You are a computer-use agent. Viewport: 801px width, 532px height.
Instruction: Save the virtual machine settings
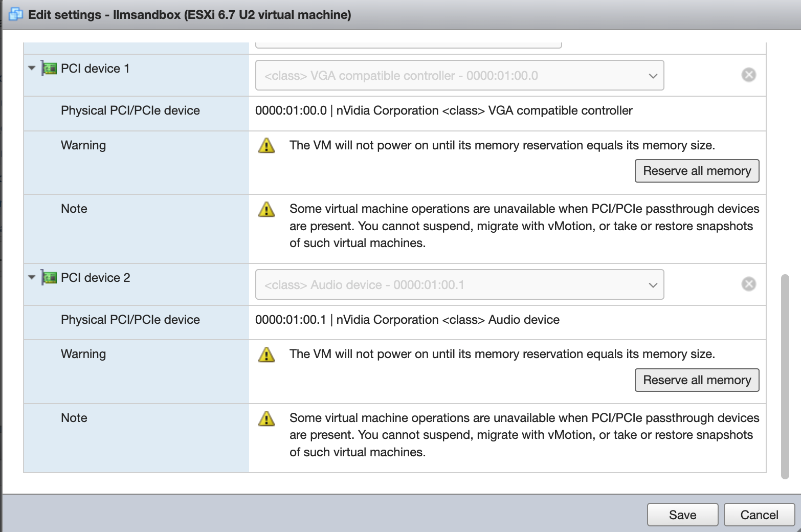point(682,515)
